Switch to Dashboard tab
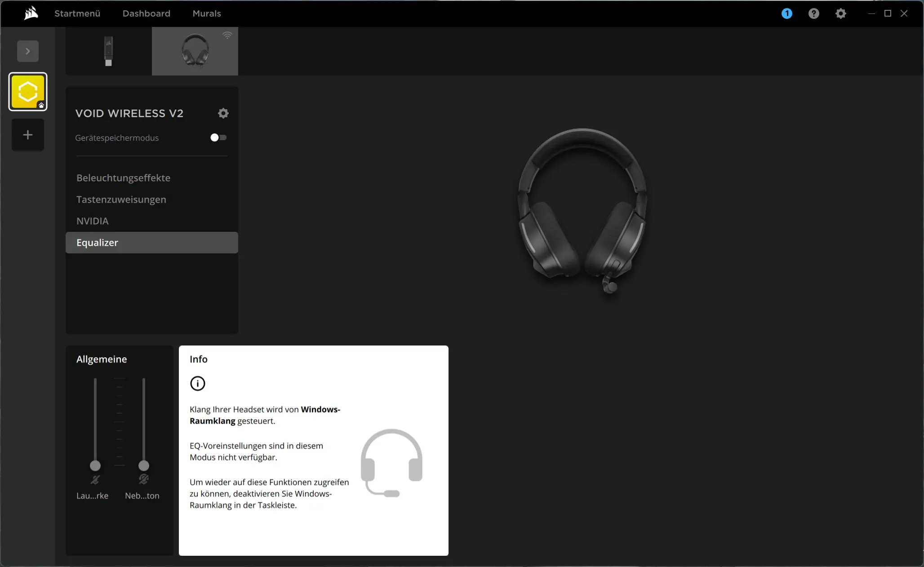 (147, 13)
